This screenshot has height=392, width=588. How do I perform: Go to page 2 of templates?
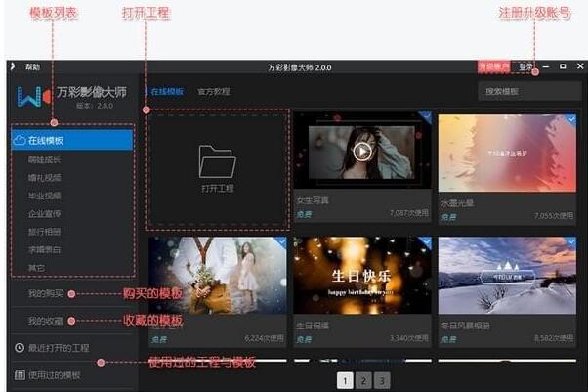coord(363,380)
